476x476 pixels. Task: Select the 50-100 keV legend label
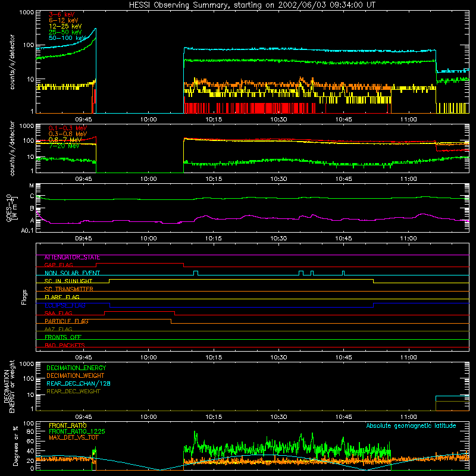coord(67,38)
